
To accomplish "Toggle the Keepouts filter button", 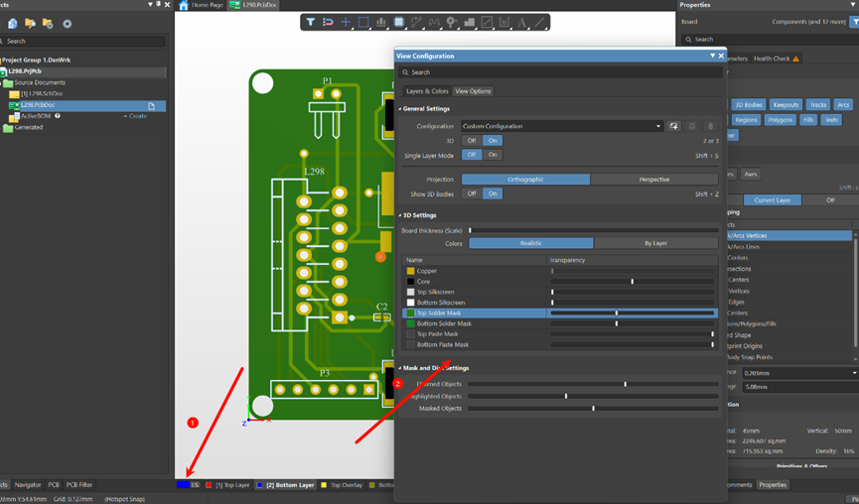I will (x=787, y=105).
